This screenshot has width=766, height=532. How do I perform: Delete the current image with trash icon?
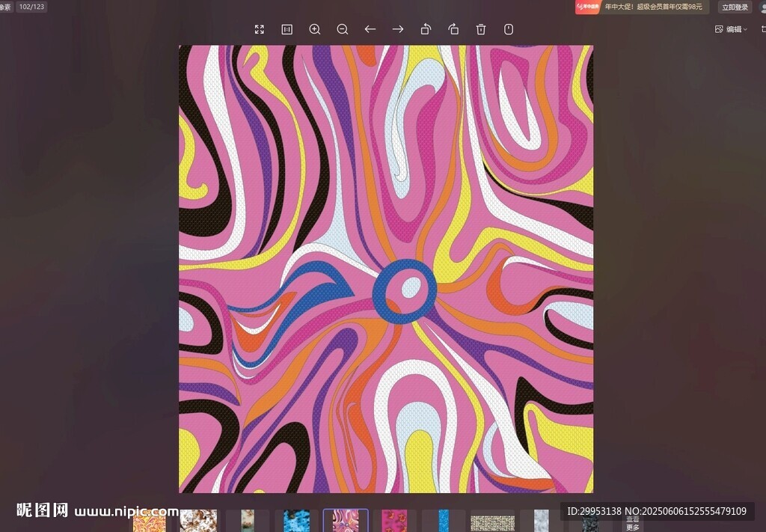(481, 29)
